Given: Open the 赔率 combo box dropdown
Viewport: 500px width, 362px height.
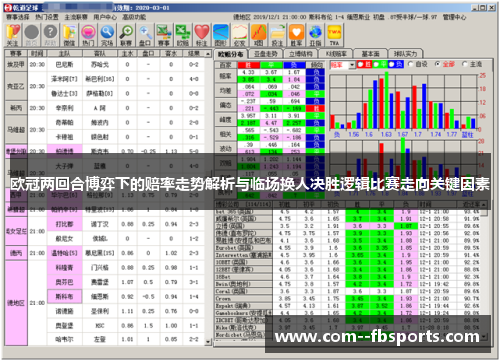Looking at the screenshot, I should click(x=352, y=65).
